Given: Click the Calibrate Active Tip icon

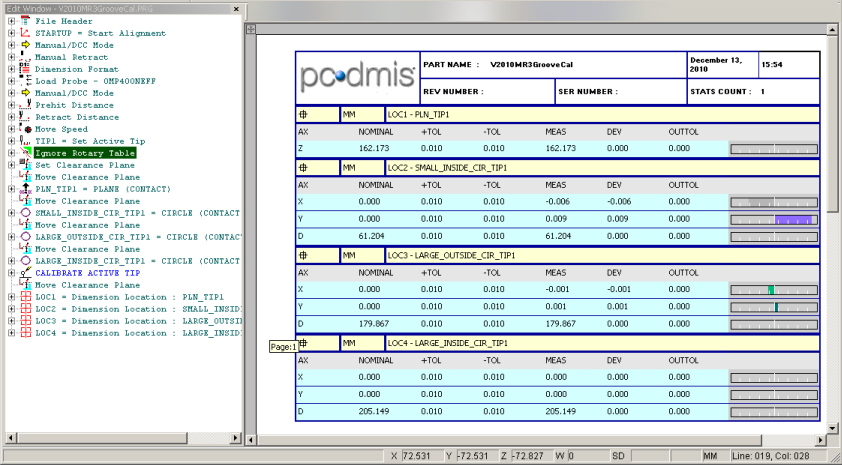Looking at the screenshot, I should click(x=24, y=273).
